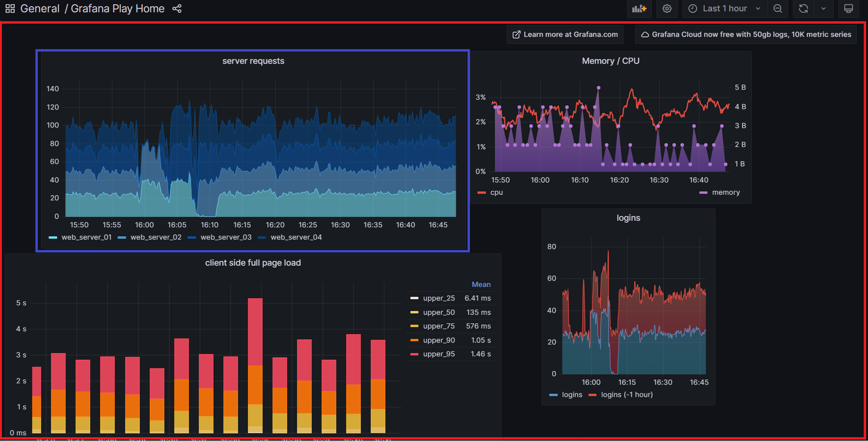Click the cpu legend color swatch
Image resolution: width=868 pixels, height=441 pixels.
point(482,192)
